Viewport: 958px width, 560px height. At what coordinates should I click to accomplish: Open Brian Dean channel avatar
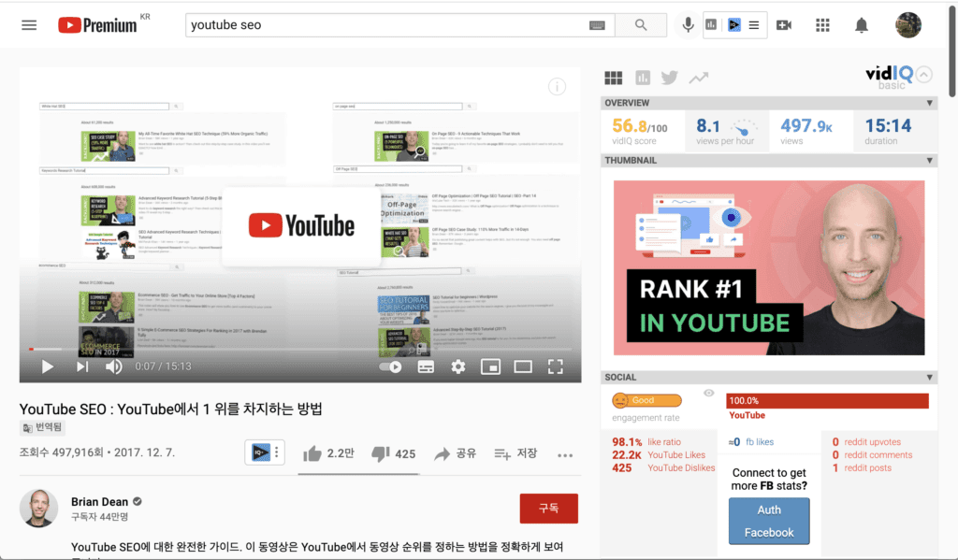38,508
